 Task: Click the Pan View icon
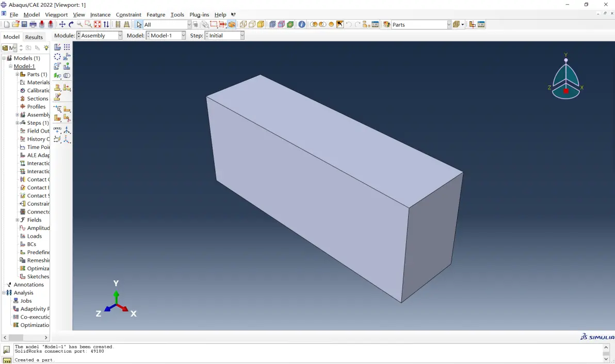62,24
